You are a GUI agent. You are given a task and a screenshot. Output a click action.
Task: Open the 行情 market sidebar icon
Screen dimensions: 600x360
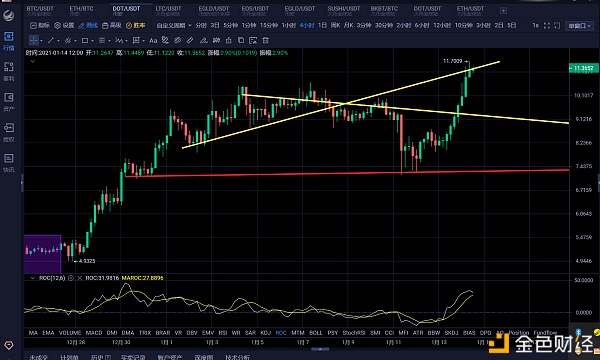tap(9, 41)
